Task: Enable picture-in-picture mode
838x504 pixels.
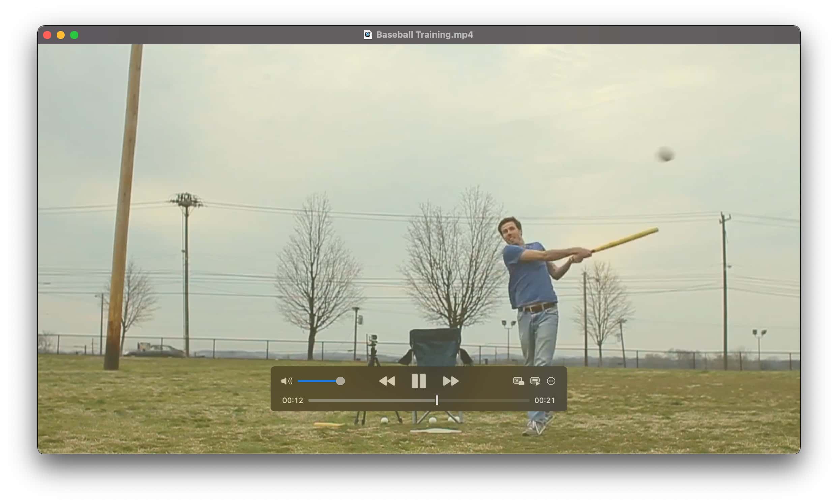Action: (518, 381)
